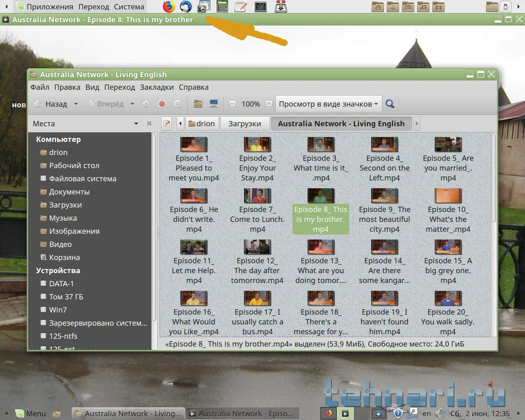Open the Закладки menu
Screen dimensions: 525x420
pos(157,87)
